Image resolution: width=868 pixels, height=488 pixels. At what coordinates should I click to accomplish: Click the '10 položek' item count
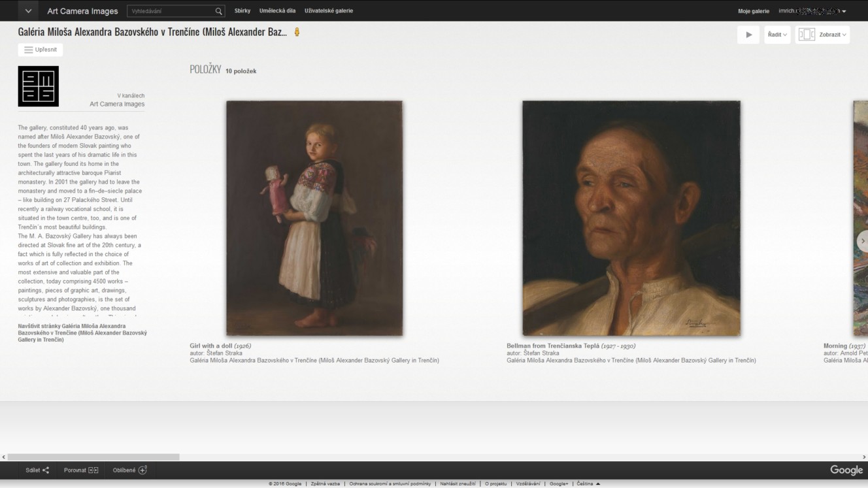pyautogui.click(x=241, y=71)
